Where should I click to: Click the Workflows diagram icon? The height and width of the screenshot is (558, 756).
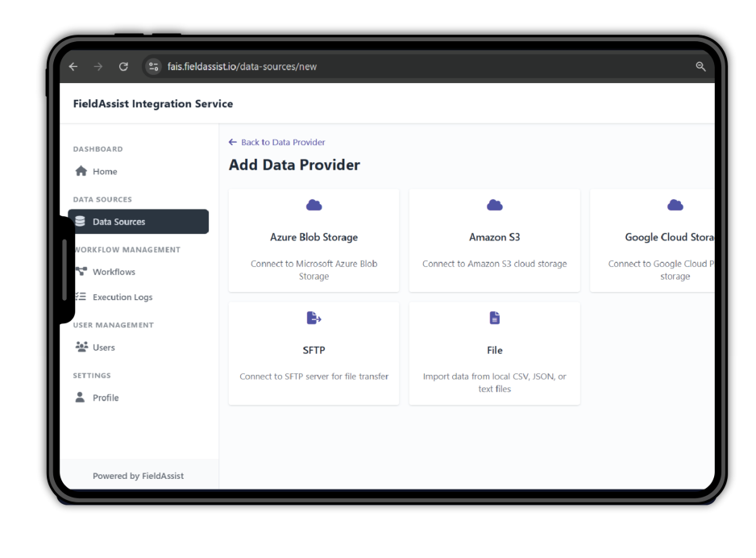pos(81,272)
